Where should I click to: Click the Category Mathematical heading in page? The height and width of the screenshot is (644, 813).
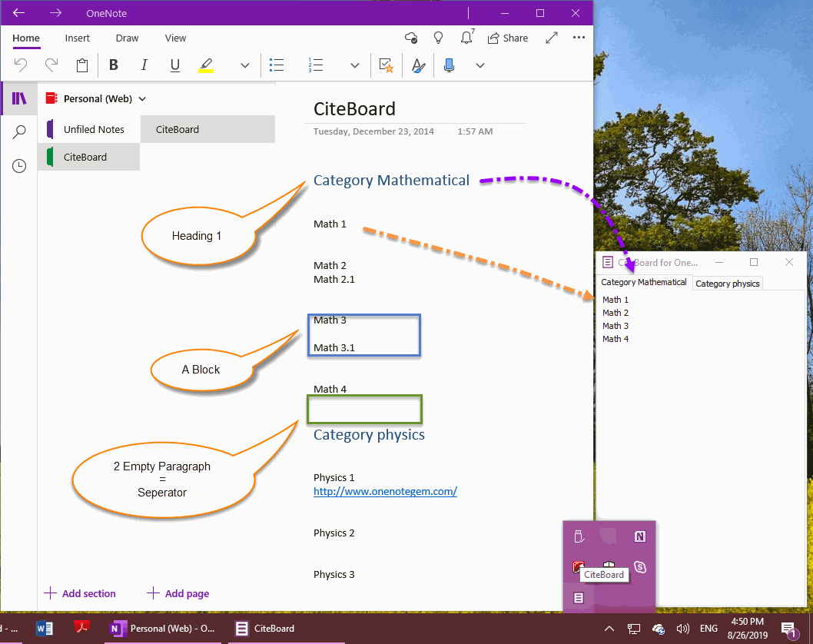pyautogui.click(x=391, y=180)
